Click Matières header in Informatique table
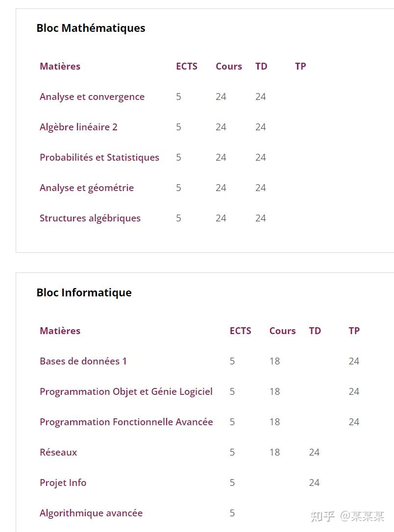Image resolution: width=394 pixels, height=532 pixels. tap(60, 331)
